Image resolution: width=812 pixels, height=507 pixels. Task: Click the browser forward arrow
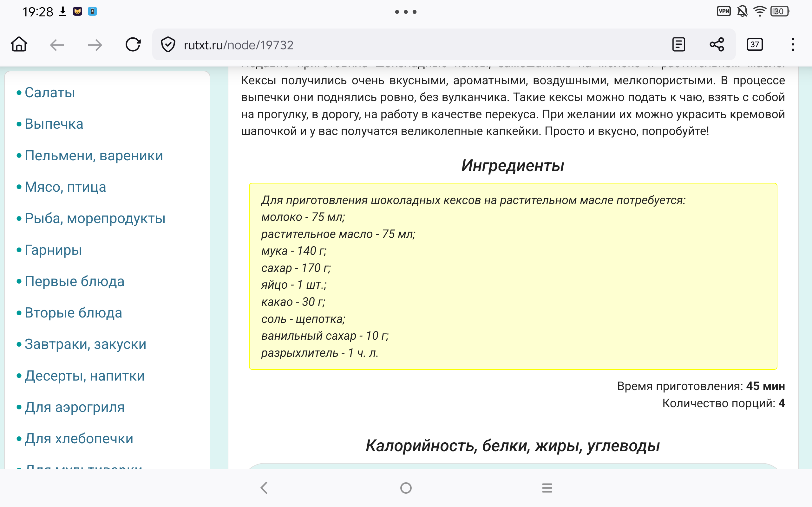pos(95,45)
